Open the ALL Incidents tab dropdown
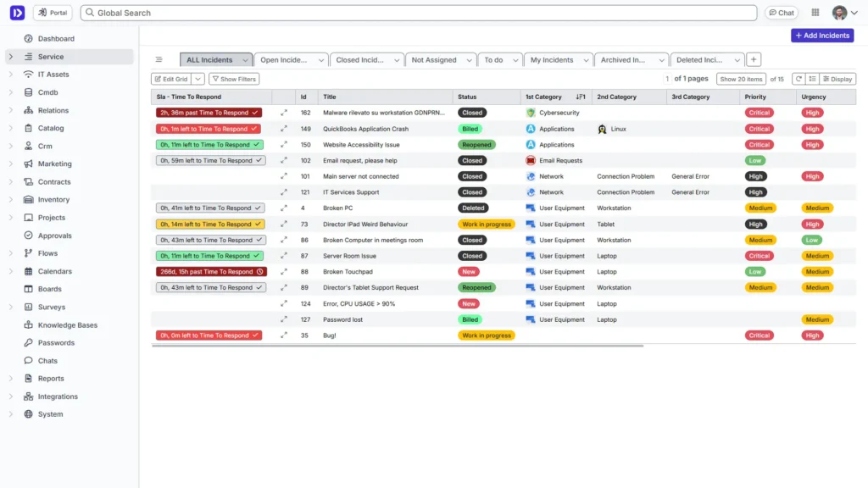Screen dimensions: 868x488 pyautogui.click(x=248, y=60)
